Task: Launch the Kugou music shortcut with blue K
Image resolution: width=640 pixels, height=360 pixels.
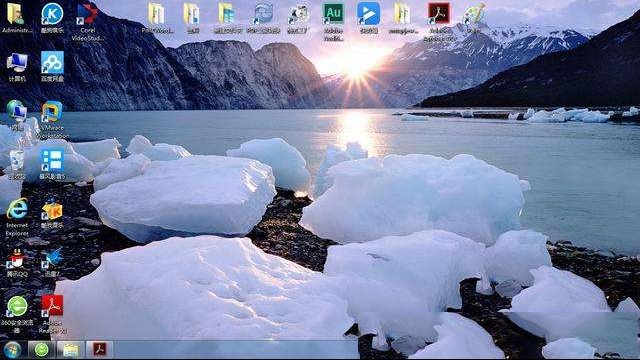Action: point(52,18)
